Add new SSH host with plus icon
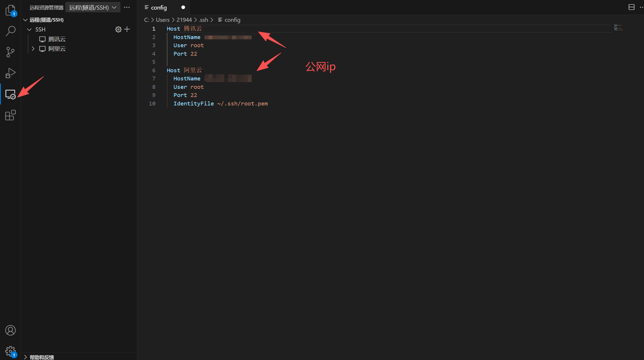 pos(127,29)
